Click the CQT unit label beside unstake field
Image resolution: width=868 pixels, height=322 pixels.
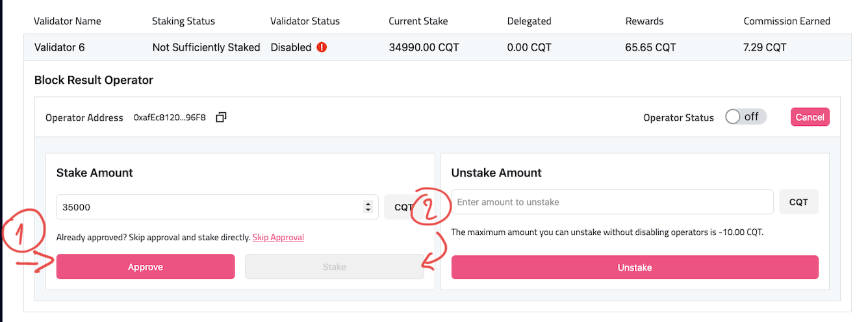(x=798, y=202)
